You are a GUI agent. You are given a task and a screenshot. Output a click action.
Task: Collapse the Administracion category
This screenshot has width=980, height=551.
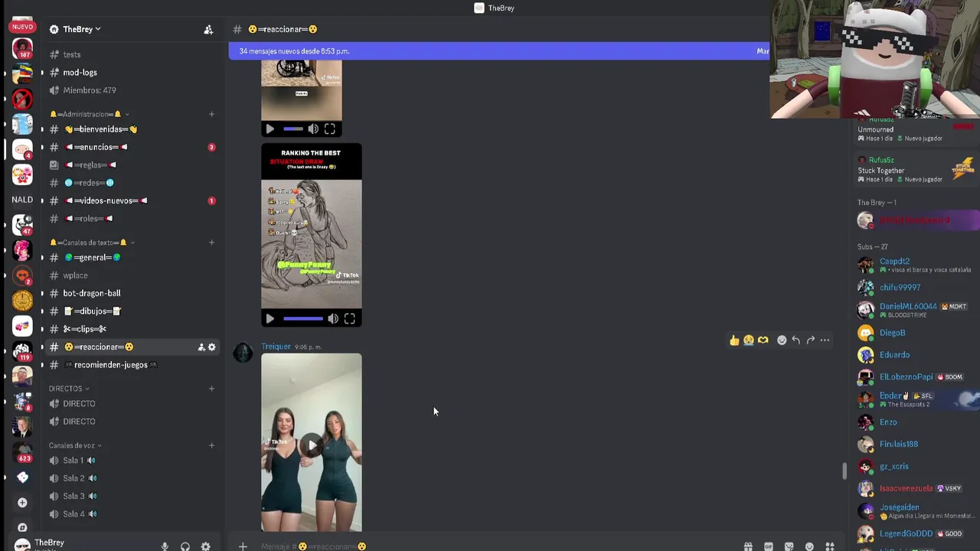(89, 114)
